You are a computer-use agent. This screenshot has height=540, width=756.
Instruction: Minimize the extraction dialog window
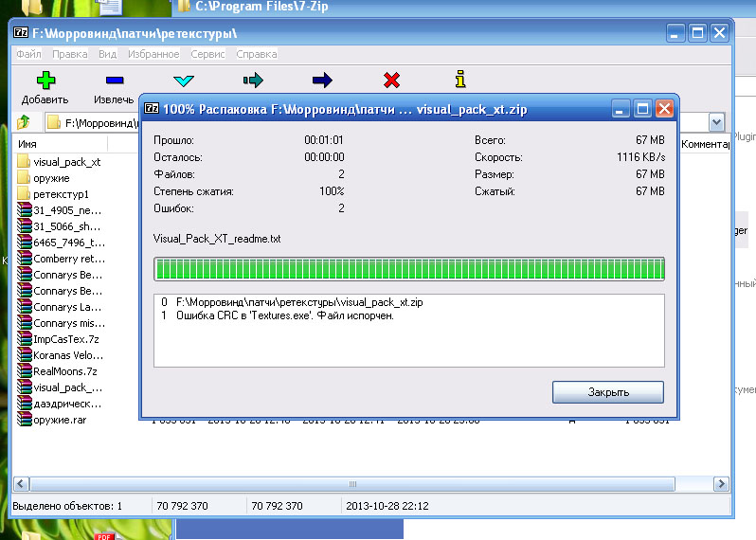(621, 109)
